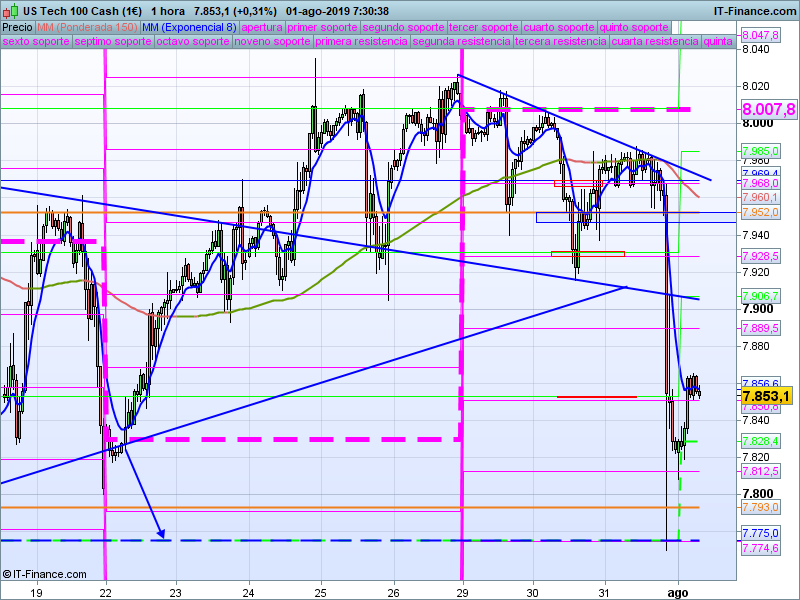Click the septimo soporte label

click(x=113, y=41)
